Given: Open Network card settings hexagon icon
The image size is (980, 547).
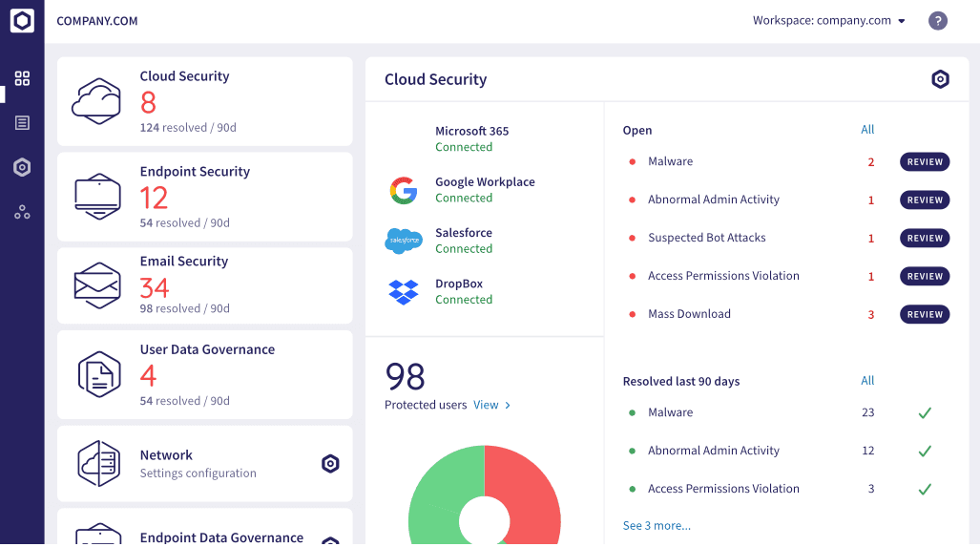Looking at the screenshot, I should click(x=330, y=463).
